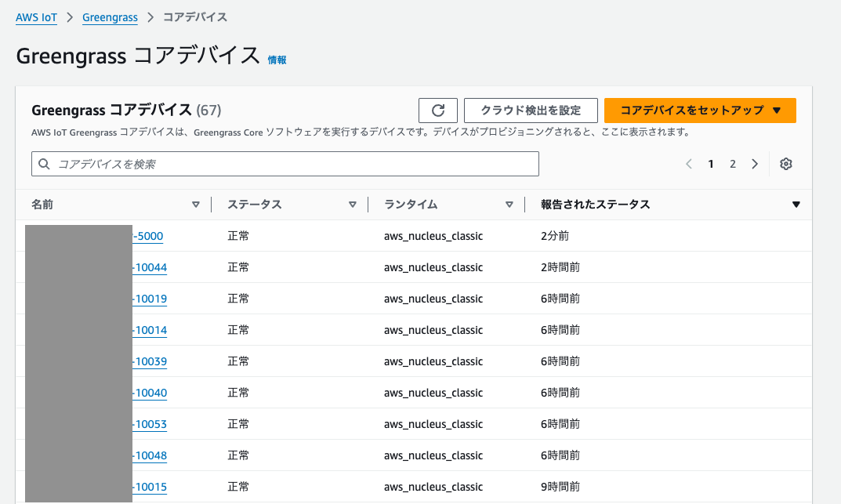
Task: Select page 2 in pagination
Action: (733, 164)
